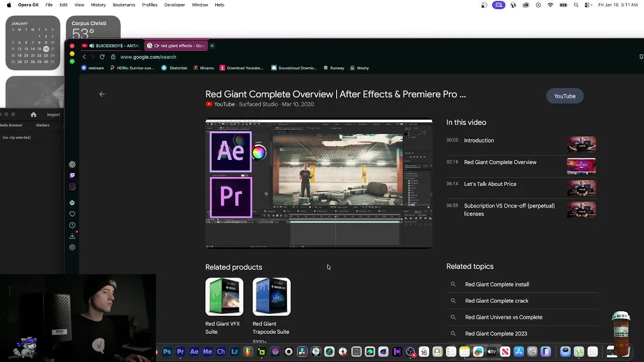Open the Bookmarks menu
Image resolution: width=644 pixels, height=362 pixels.
click(x=124, y=5)
